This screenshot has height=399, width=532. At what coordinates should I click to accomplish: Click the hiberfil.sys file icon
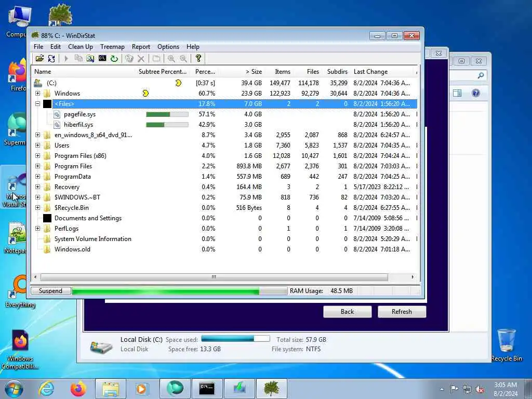click(57, 125)
